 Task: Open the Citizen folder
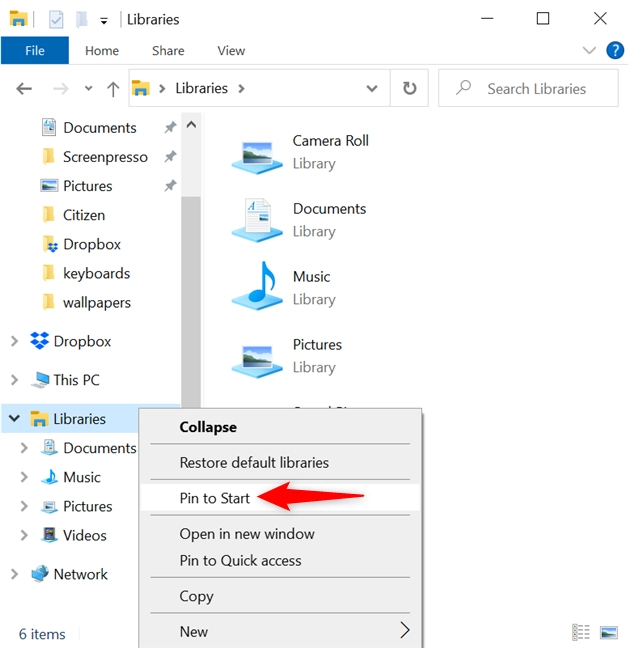[83, 215]
